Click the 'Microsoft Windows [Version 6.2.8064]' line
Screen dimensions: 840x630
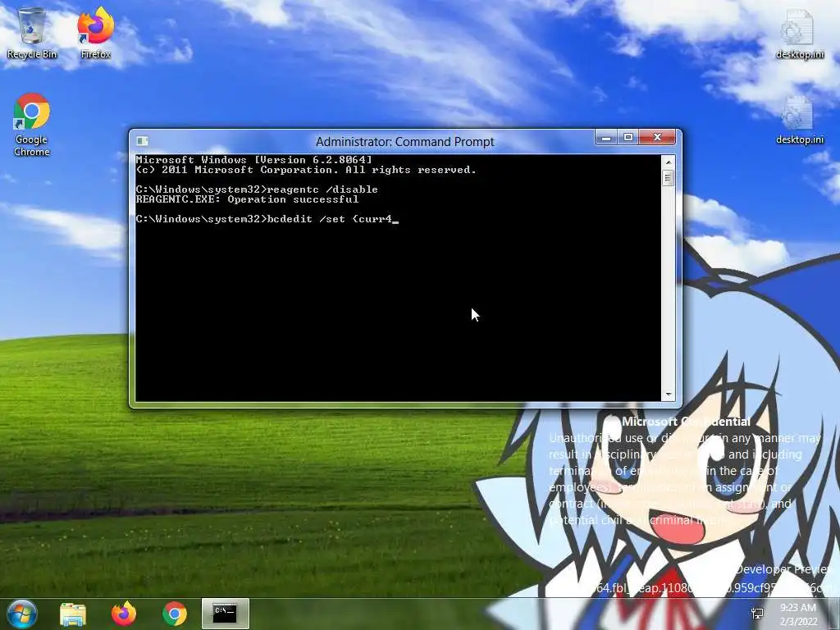click(x=253, y=160)
